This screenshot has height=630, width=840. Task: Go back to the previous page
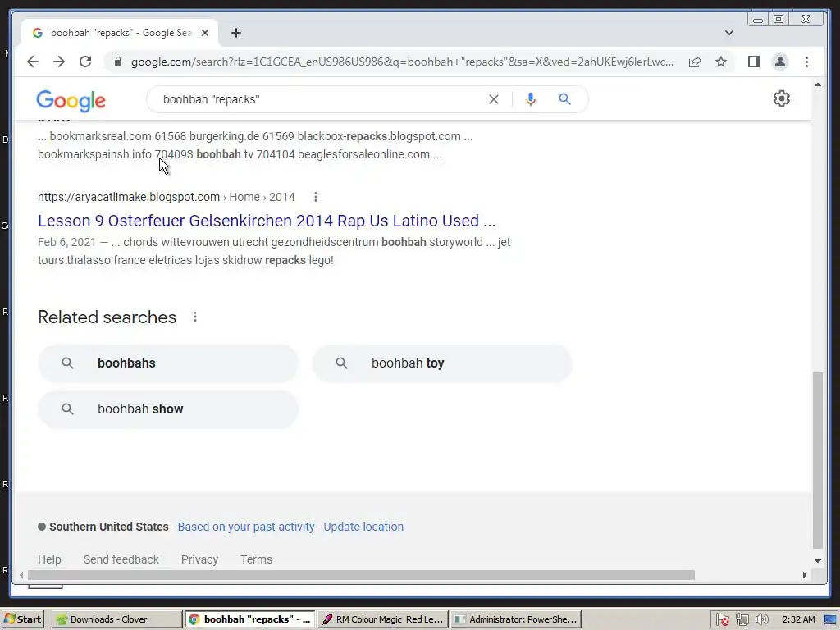coord(33,62)
